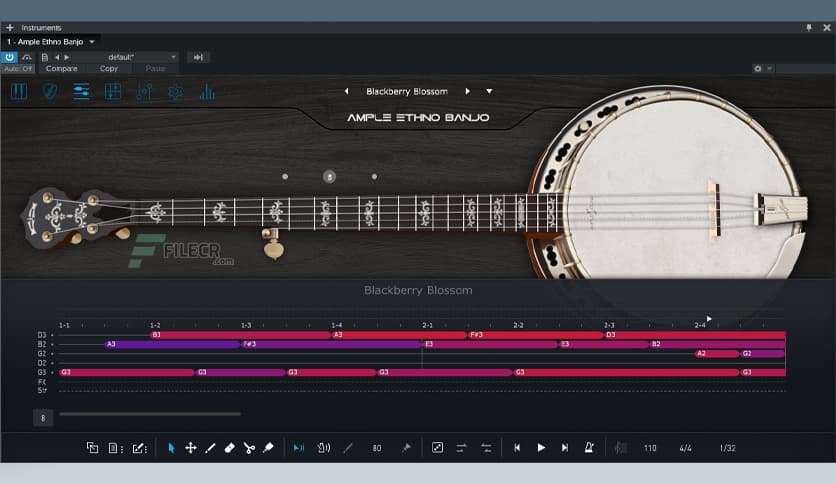Click the Instruments panel title
The width and height of the screenshot is (836, 484).
tap(41, 28)
